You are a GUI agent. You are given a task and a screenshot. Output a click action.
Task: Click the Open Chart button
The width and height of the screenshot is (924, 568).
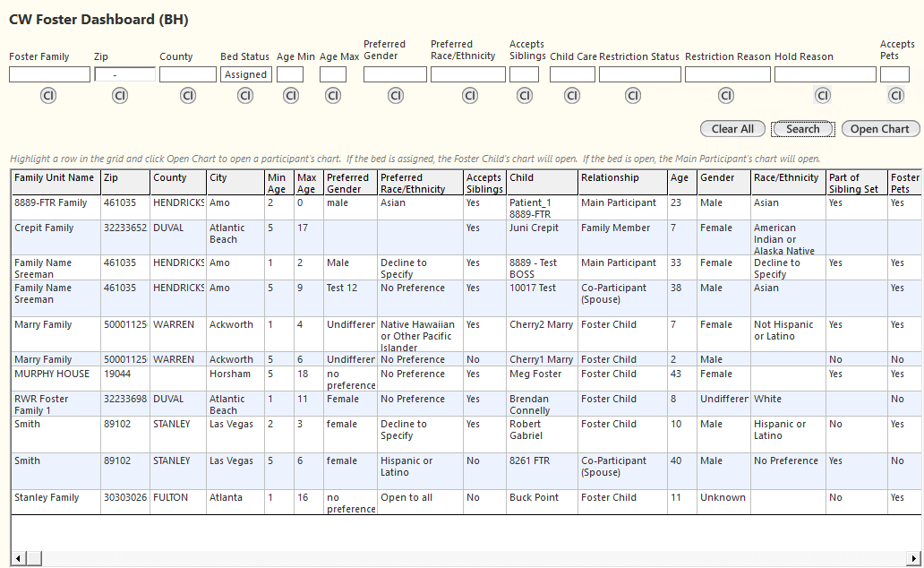pos(880,129)
